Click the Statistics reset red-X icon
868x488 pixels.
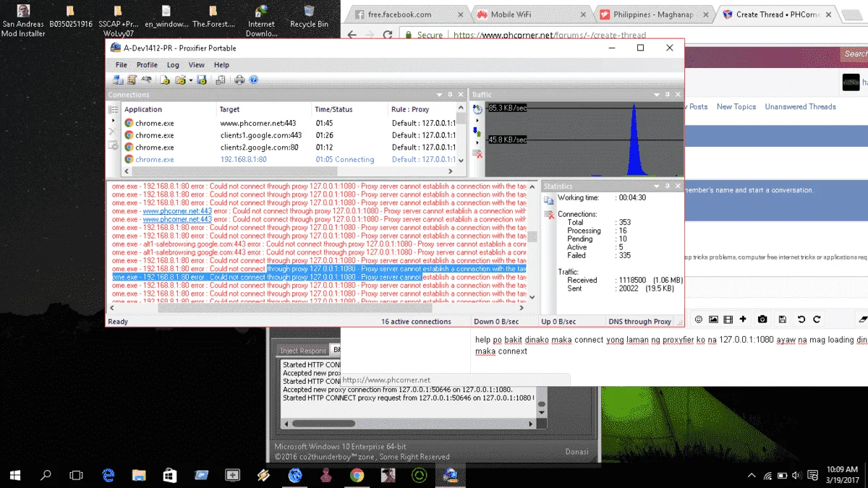click(548, 215)
